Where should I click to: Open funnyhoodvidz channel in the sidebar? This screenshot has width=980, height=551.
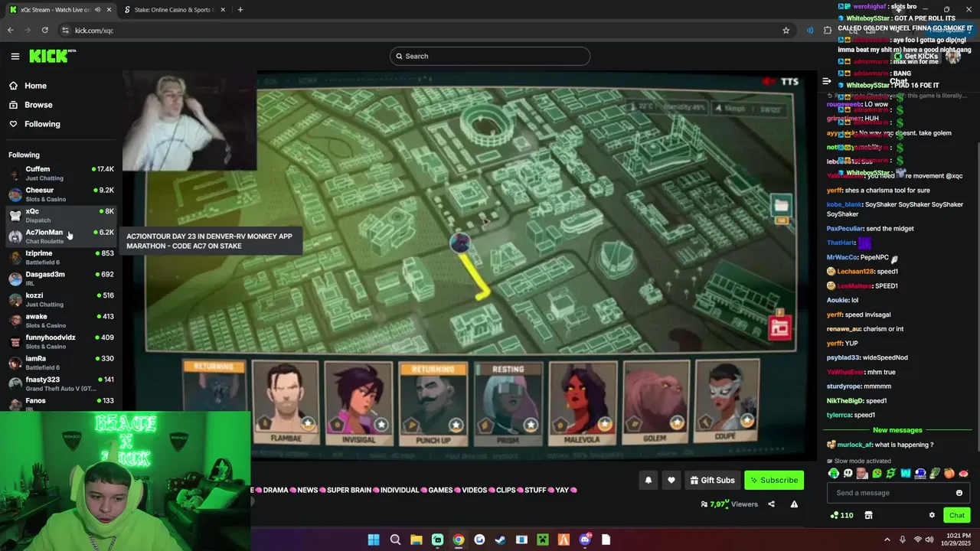tap(61, 341)
